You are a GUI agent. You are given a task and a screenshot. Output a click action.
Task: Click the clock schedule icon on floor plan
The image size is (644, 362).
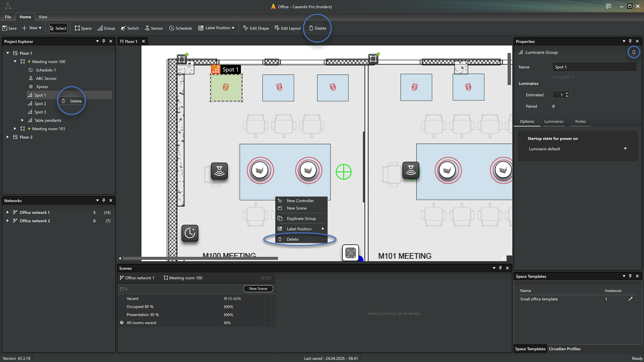click(x=190, y=233)
